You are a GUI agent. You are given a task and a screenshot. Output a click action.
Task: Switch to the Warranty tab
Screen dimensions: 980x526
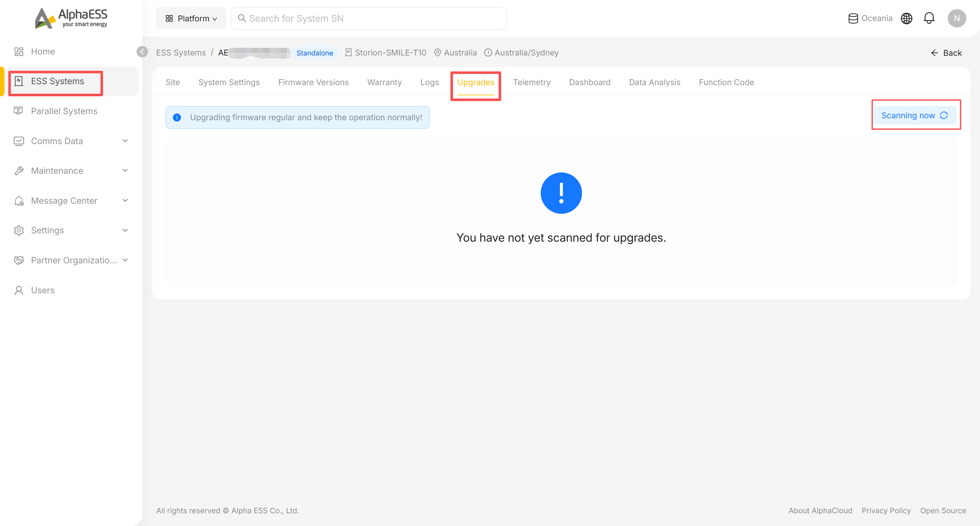[x=385, y=83]
